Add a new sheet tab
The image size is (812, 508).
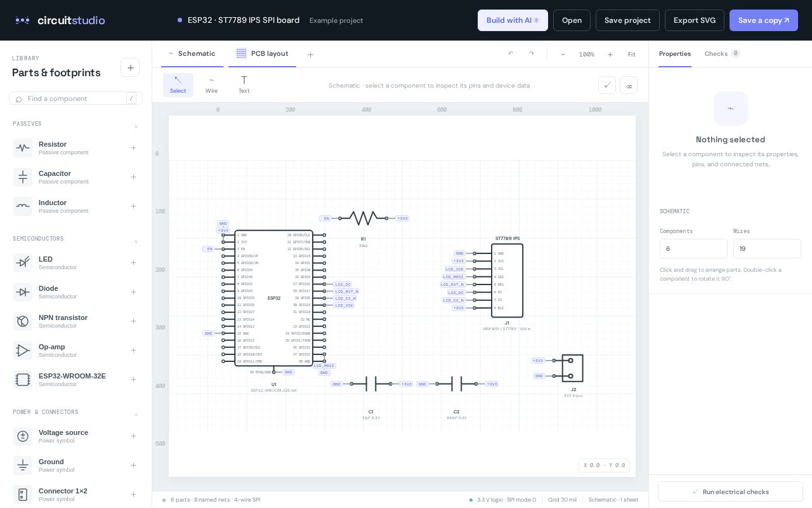pos(310,55)
